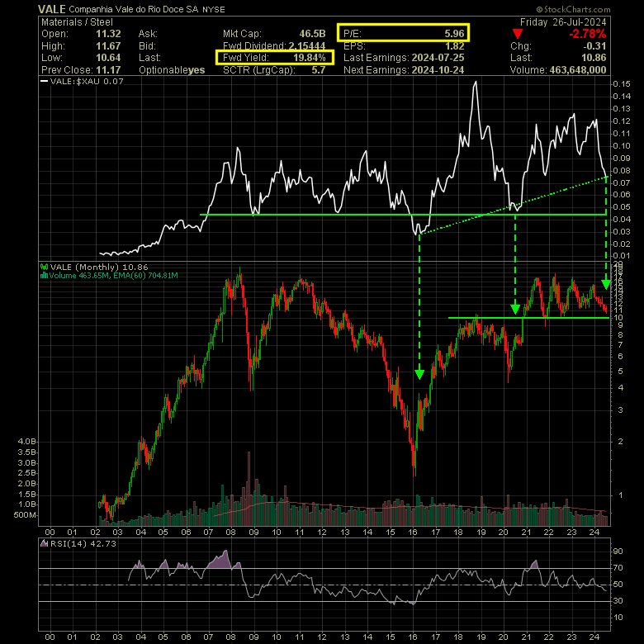644x644 pixels.
Task: Click the 'VALE (Monthly) 10.86' legend
Action: [x=99, y=267]
